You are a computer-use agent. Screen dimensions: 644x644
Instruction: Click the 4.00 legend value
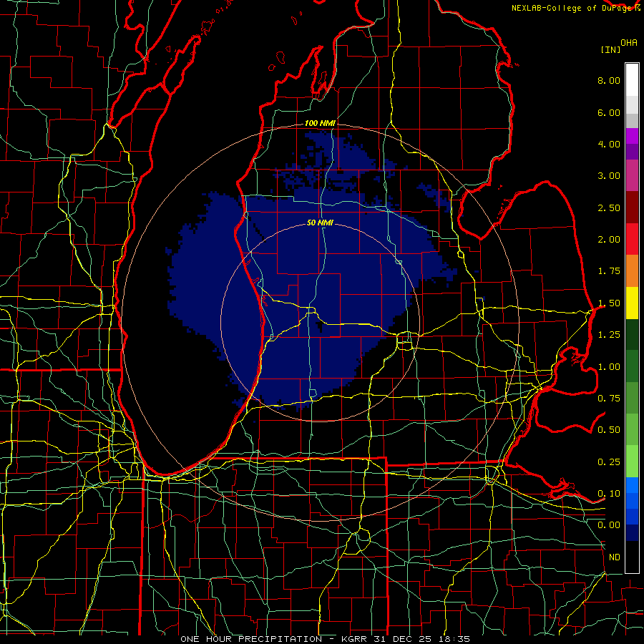coord(609,144)
